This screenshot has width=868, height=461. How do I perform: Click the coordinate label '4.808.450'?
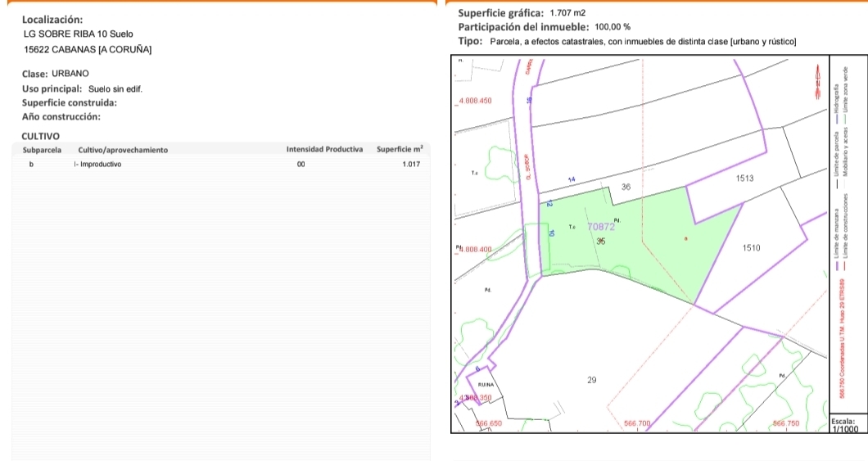pos(475,101)
